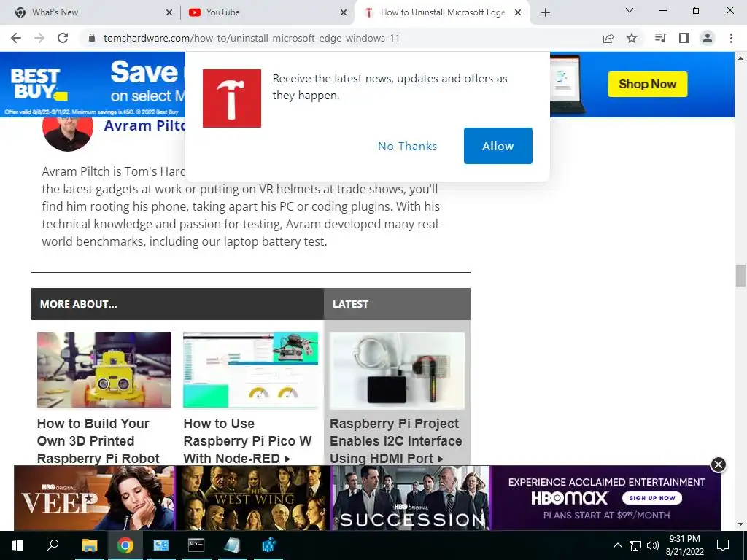The width and height of the screenshot is (747, 560).
Task: Open Chrome side panel
Action: pos(684,38)
